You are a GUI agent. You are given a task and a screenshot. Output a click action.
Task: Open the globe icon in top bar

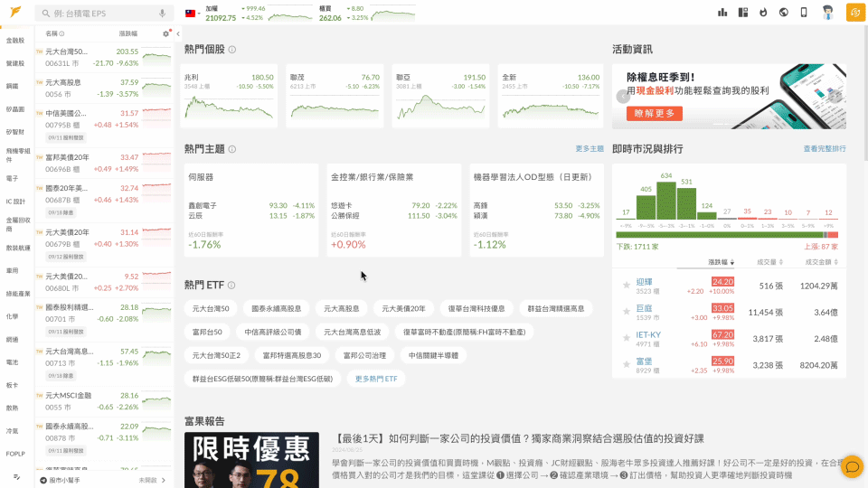tap(783, 13)
